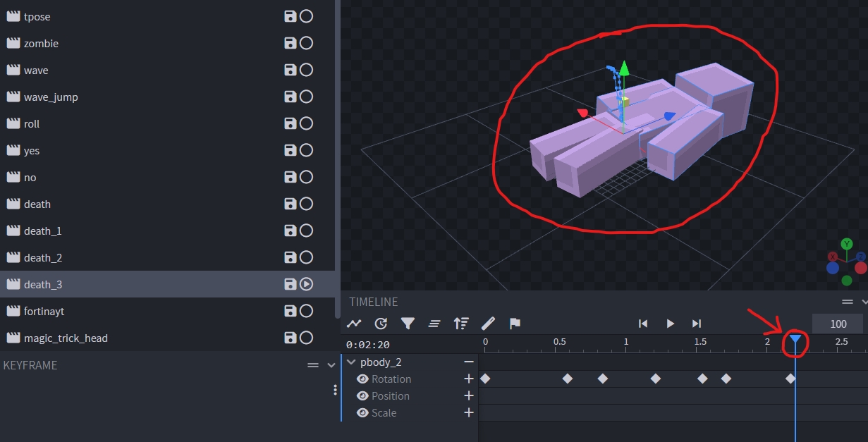Viewport: 868px width, 442px height.
Task: Collapse the pbody_2 animator group
Action: (351, 362)
